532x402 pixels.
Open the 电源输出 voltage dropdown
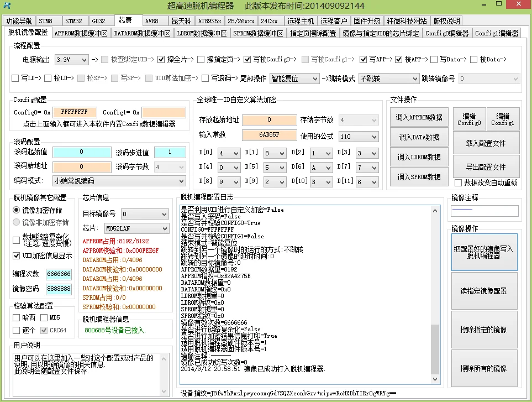(72, 60)
